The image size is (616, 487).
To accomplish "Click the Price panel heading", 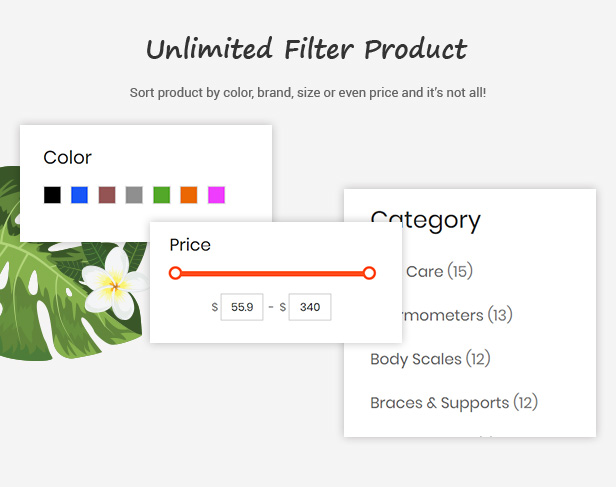I will (190, 245).
